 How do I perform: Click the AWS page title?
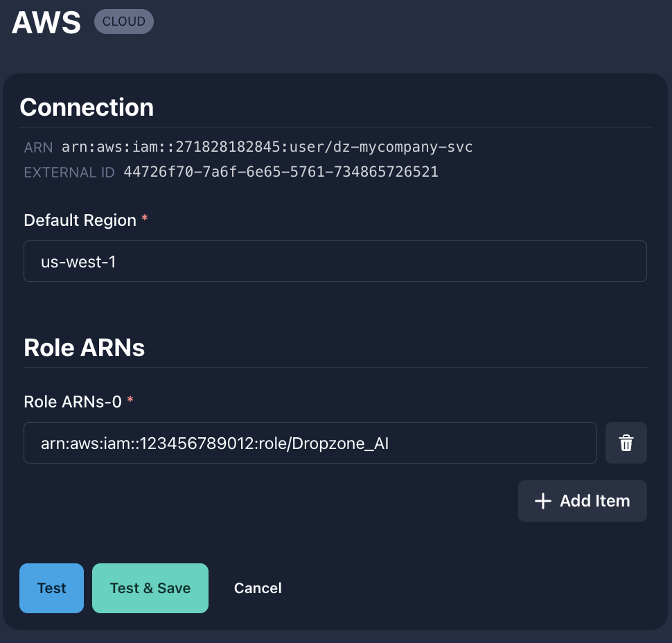(x=47, y=23)
